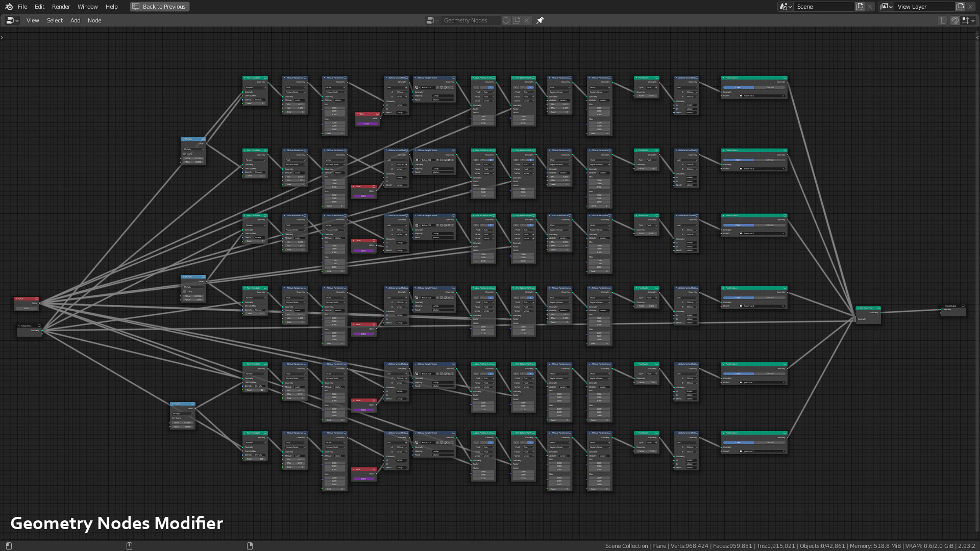
Task: Toggle the node snapping magnet icon
Action: pyautogui.click(x=954, y=20)
